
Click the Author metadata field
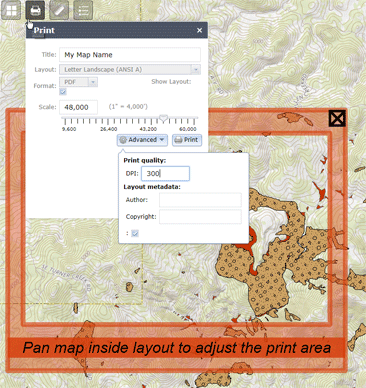(200, 200)
